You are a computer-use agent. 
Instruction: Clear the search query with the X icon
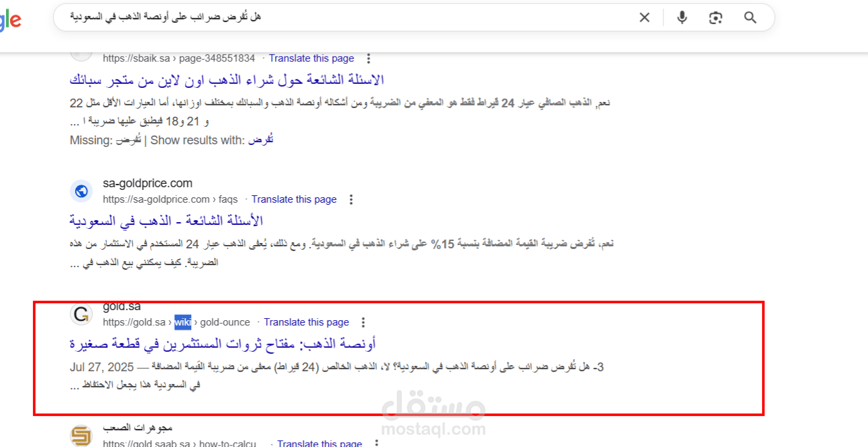(x=644, y=17)
